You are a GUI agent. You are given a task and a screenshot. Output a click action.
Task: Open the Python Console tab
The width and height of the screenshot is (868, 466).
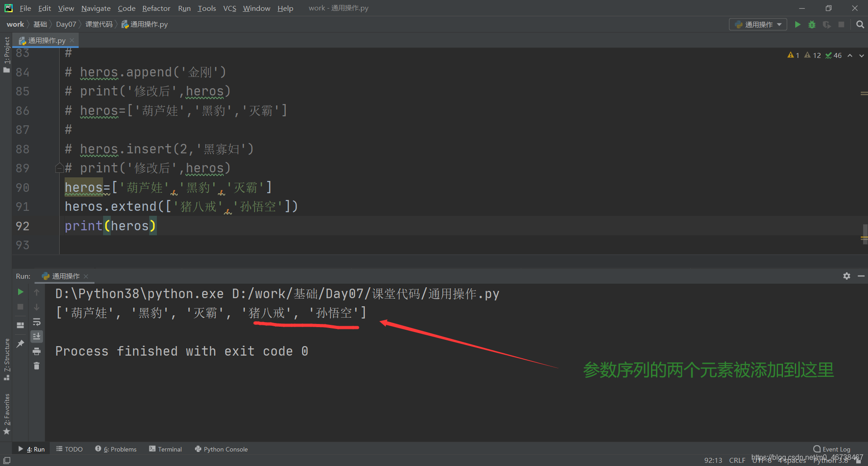[221, 449]
